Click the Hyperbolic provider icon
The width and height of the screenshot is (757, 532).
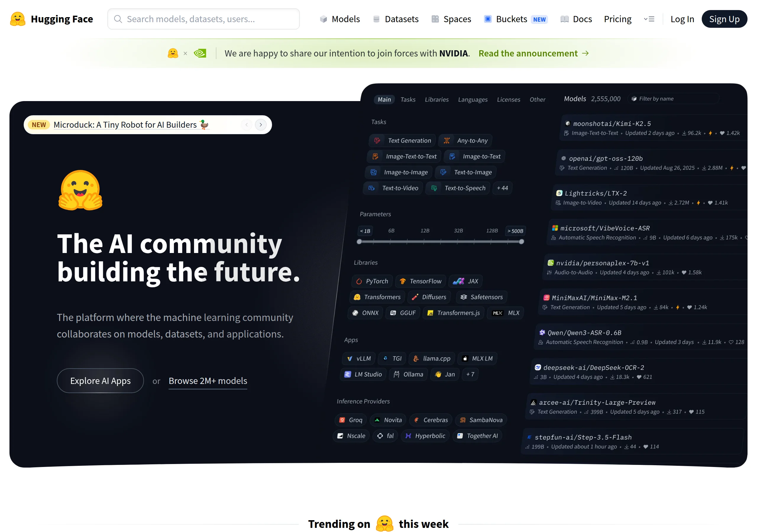click(x=408, y=436)
